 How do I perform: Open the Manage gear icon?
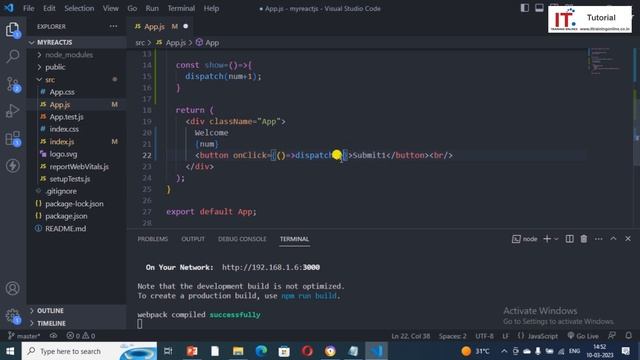click(13, 316)
